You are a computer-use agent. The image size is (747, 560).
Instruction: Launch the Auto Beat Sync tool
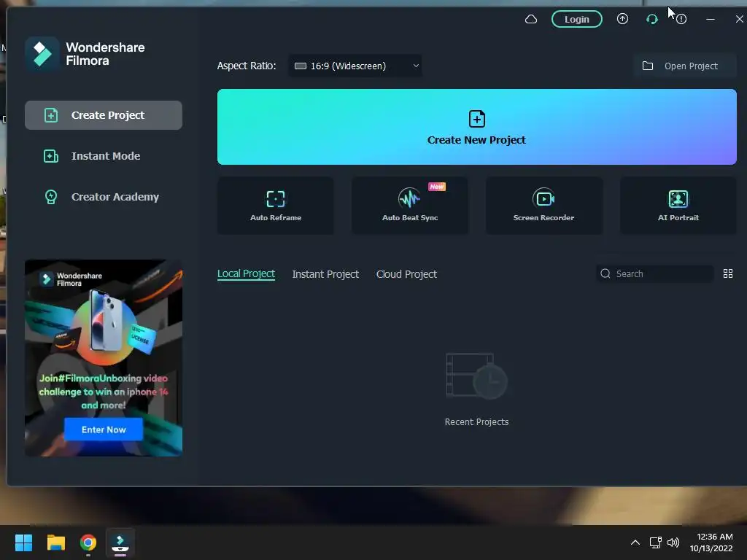coord(410,205)
